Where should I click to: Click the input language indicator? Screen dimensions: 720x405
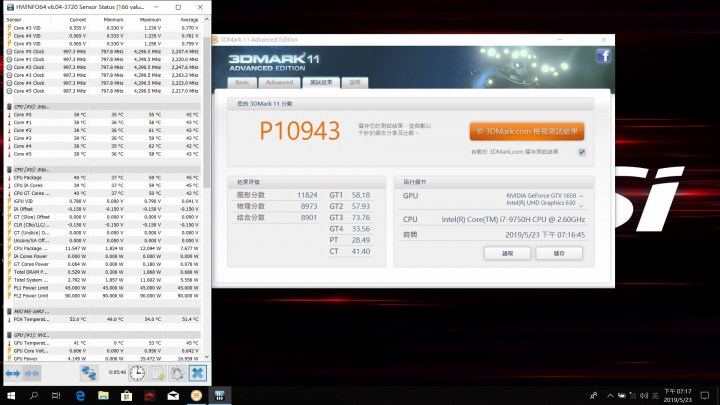click(x=655, y=395)
